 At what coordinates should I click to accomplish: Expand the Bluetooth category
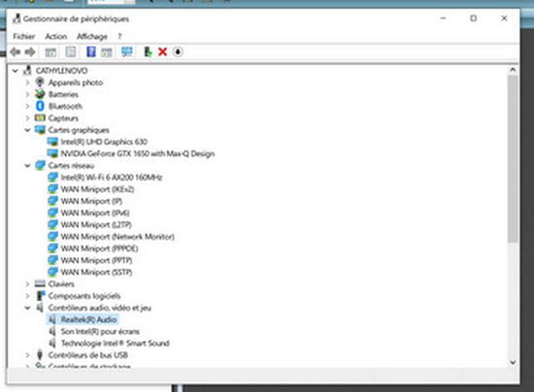[27, 106]
